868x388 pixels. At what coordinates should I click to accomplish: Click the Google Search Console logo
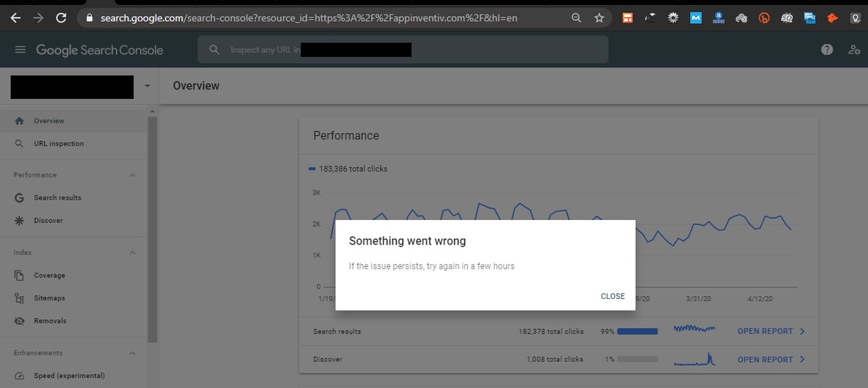point(100,50)
